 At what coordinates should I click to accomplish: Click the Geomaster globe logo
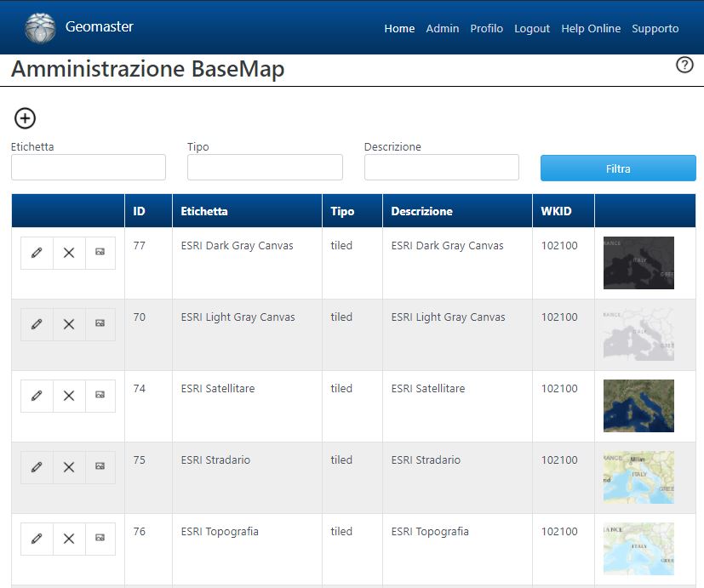tap(40, 28)
